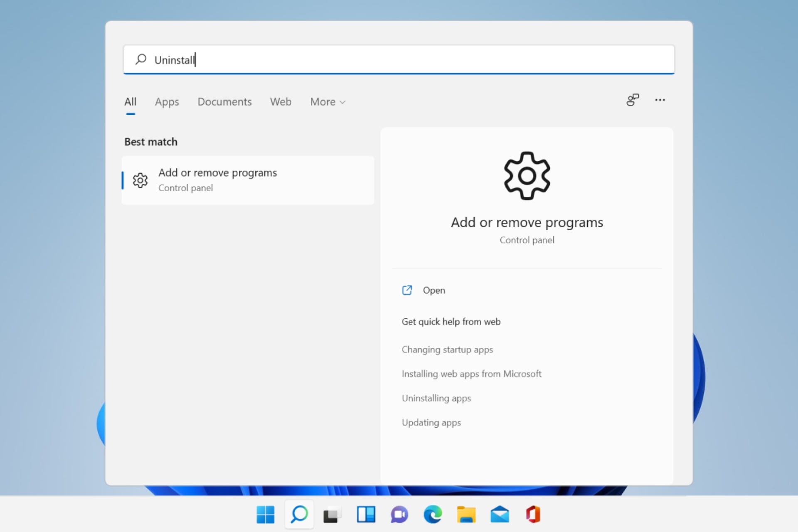Screen dimensions: 798x532
Task: Open the Mail app from the taskbar
Action: (500, 514)
